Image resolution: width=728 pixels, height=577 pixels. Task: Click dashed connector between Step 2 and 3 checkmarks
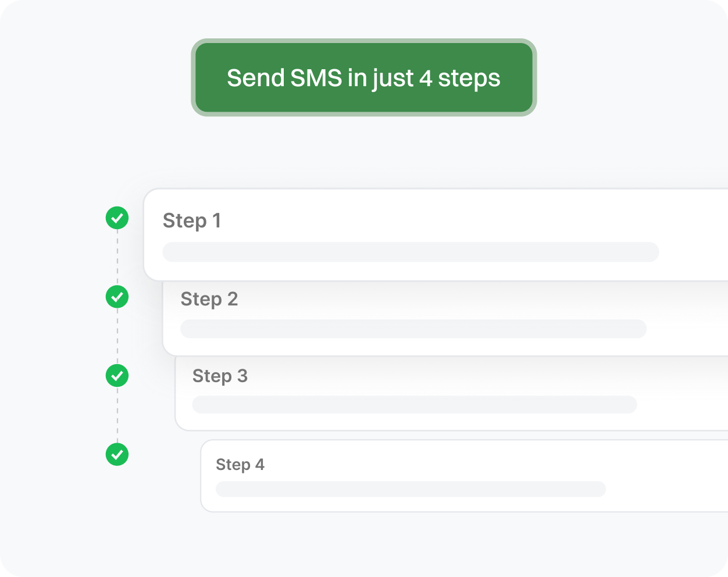(117, 336)
